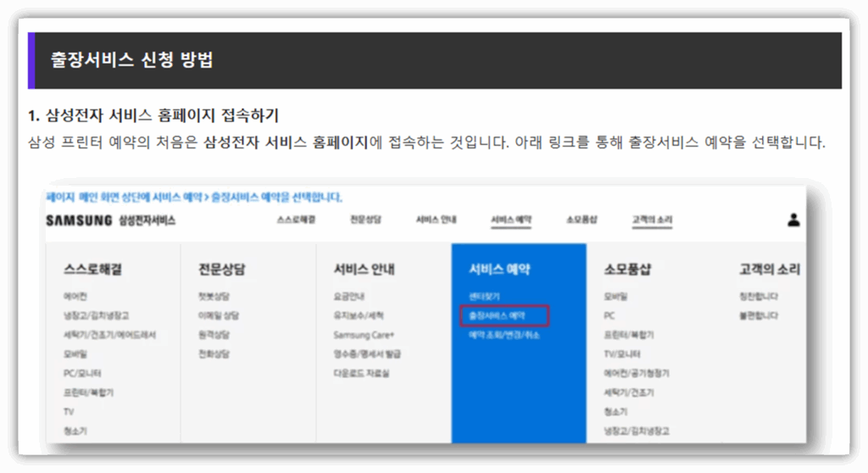Viewport: 868px width, 473px height.
Task: Open 스스로해결 in the top navigation bar
Action: tap(296, 220)
